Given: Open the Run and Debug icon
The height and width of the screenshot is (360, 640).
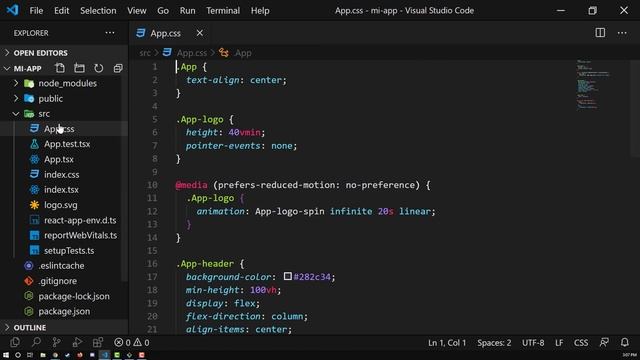Looking at the screenshot, I should point(77,342).
